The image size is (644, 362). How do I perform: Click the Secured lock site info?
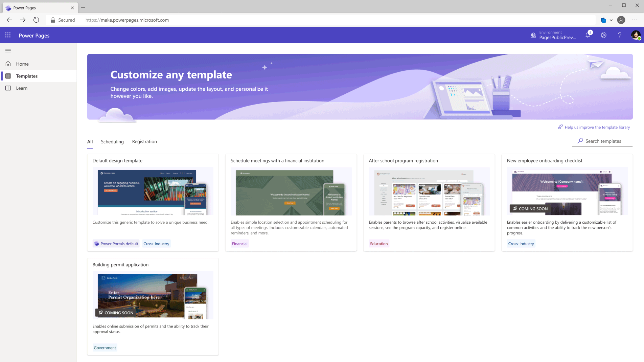pyautogui.click(x=63, y=20)
